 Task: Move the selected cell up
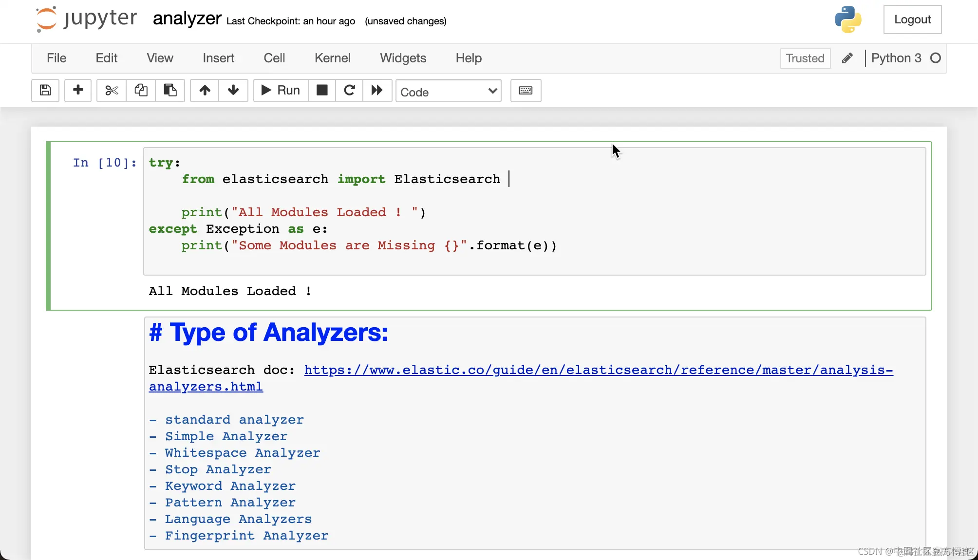click(205, 91)
